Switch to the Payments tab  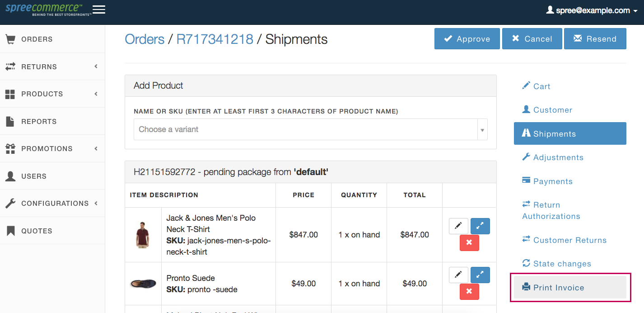pos(552,181)
